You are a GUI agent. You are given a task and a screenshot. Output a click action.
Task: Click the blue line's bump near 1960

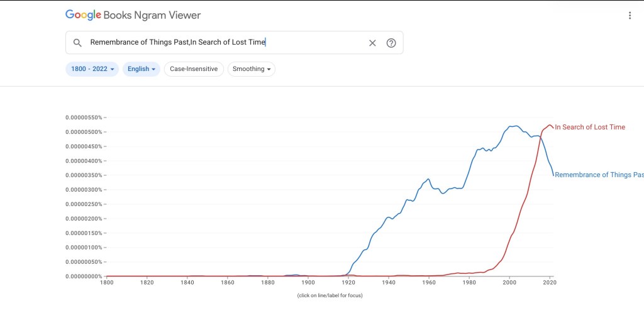pyautogui.click(x=428, y=179)
